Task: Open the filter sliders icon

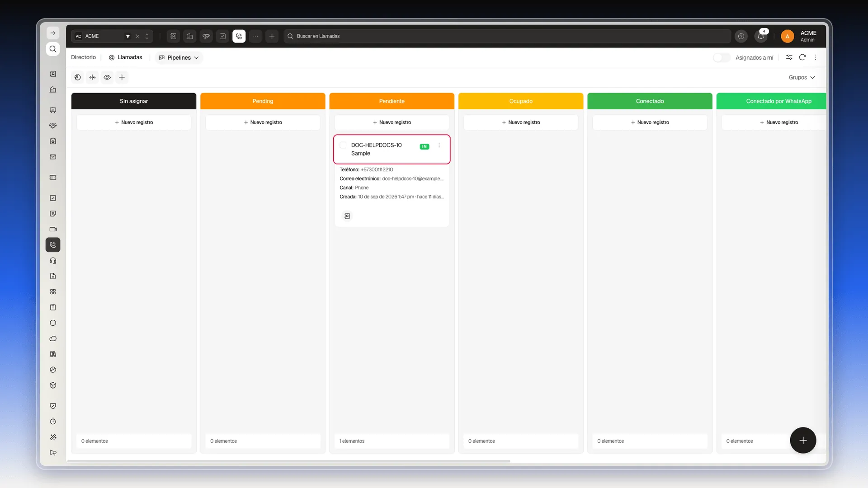Action: 789,57
